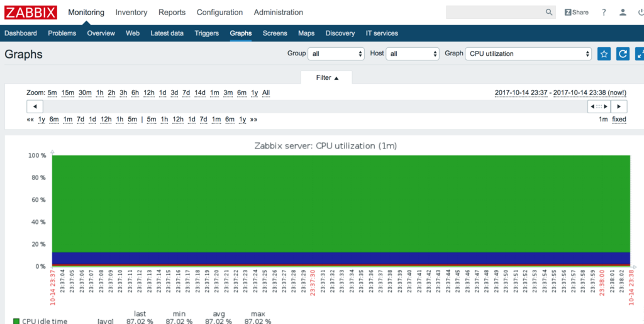Image resolution: width=644 pixels, height=324 pixels.
Task: Click the fullscreen toggle button
Action: click(x=640, y=54)
